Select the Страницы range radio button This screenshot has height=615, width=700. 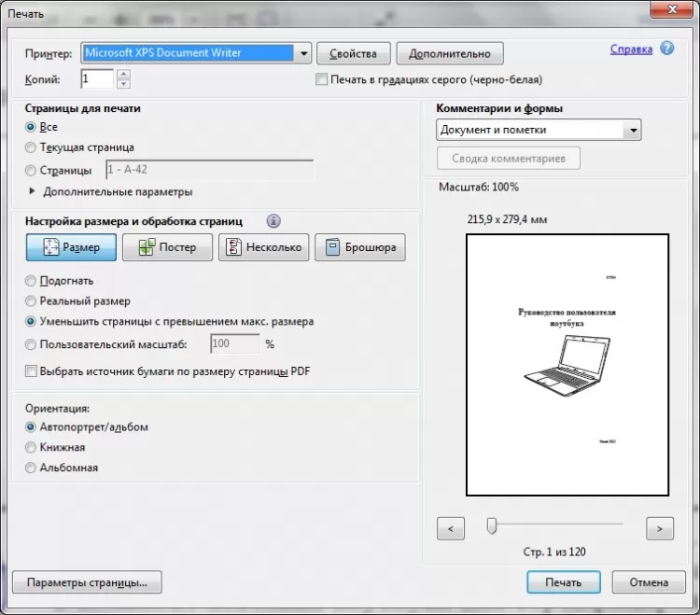coord(31,171)
